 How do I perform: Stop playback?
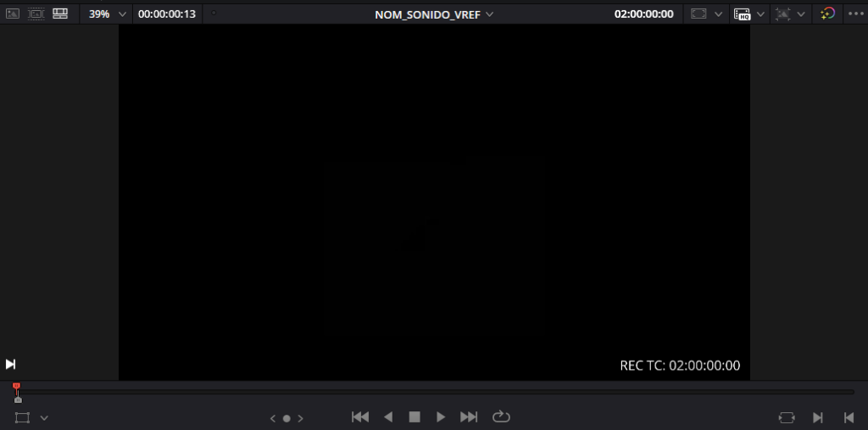[415, 416]
